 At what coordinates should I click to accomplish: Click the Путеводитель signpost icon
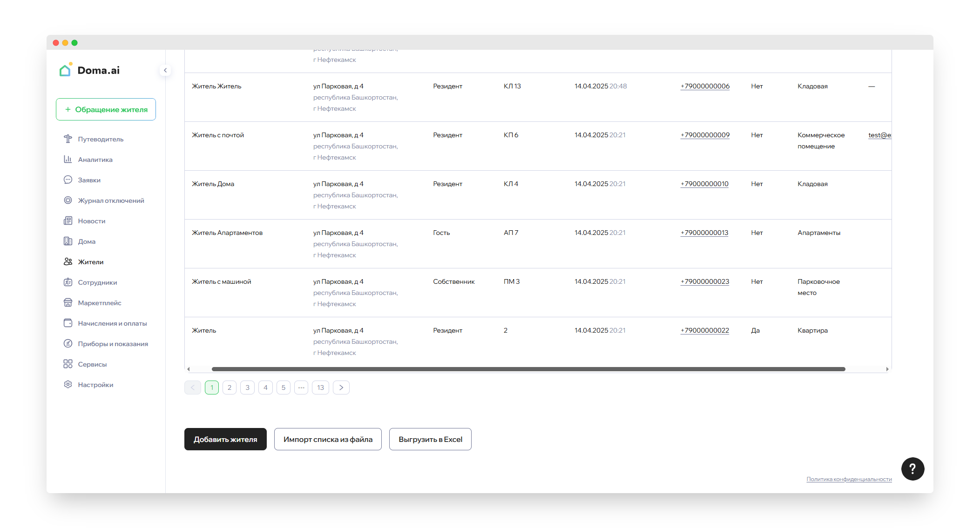tap(68, 139)
